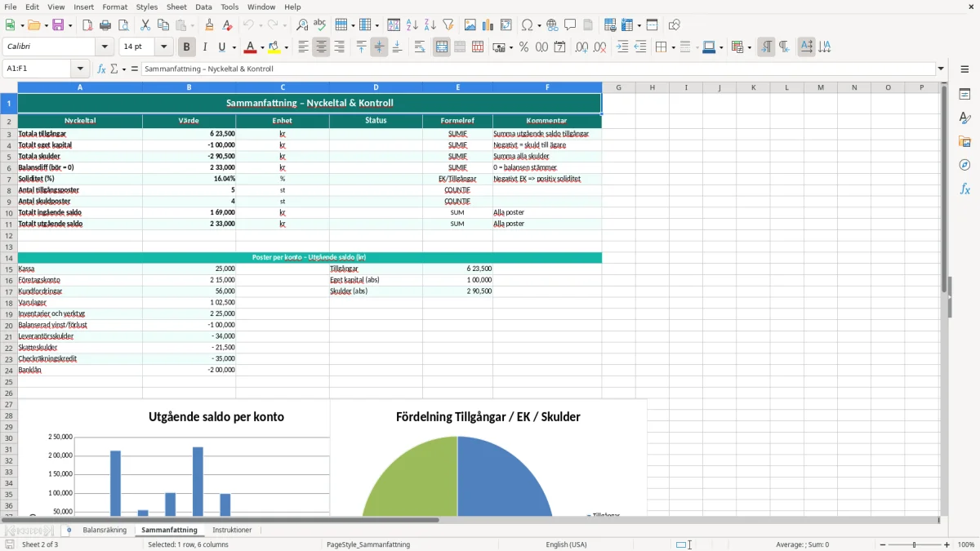The image size is (980, 551).
Task: Undo the last action
Action: coord(249,25)
